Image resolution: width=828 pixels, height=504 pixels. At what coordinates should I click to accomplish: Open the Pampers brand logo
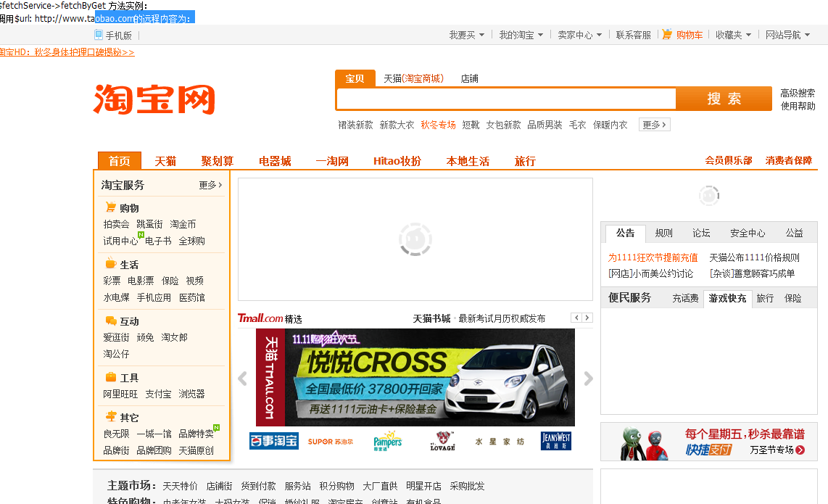(x=387, y=441)
